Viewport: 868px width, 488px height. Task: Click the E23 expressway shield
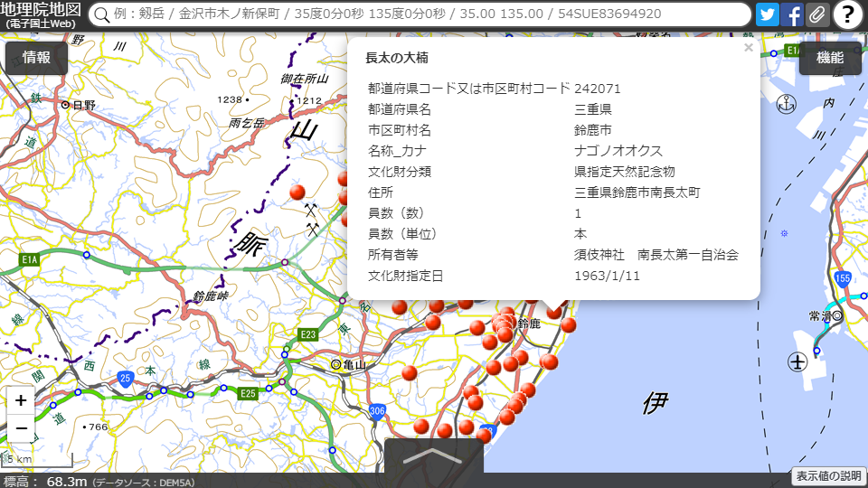[307, 334]
